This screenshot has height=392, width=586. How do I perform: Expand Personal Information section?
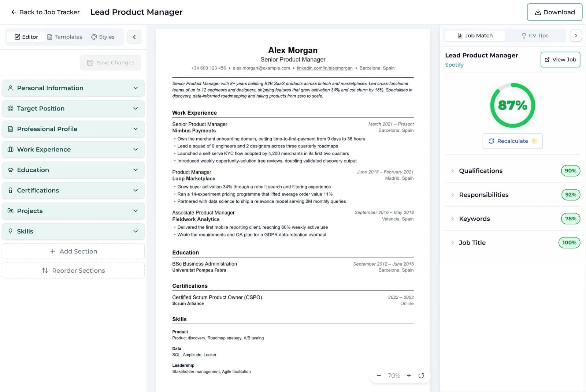coord(73,88)
